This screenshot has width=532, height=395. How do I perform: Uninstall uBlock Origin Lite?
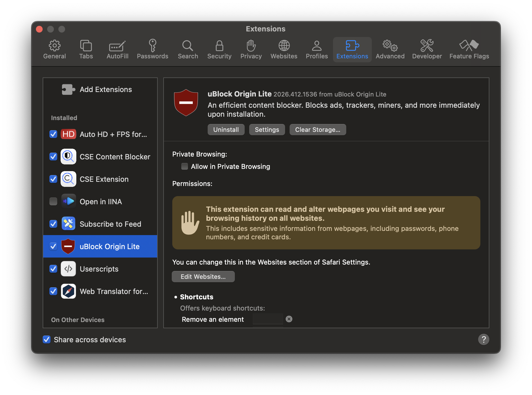click(x=226, y=129)
